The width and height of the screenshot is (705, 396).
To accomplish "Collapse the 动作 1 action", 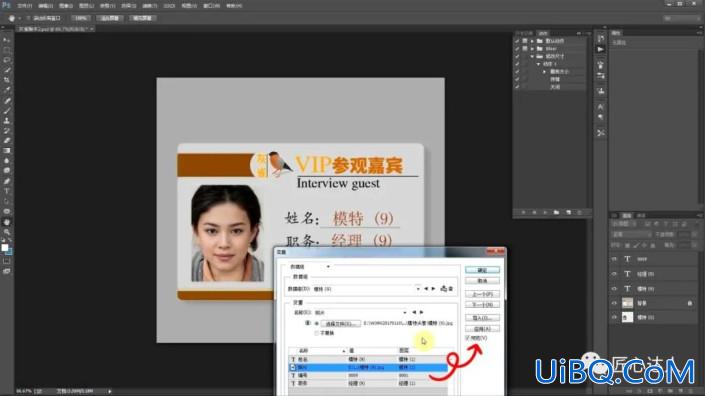I will 538,64.
